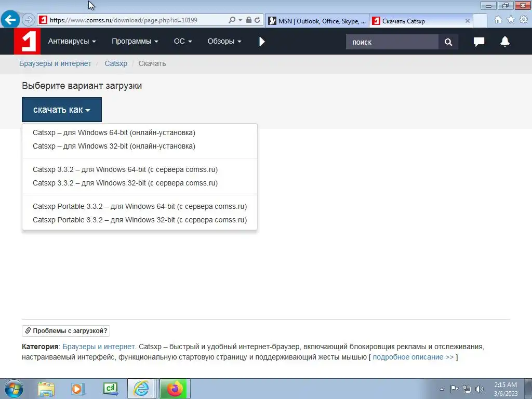Show hidden tray icons arrow
Viewport: 532px width, 399px height.
[442, 389]
